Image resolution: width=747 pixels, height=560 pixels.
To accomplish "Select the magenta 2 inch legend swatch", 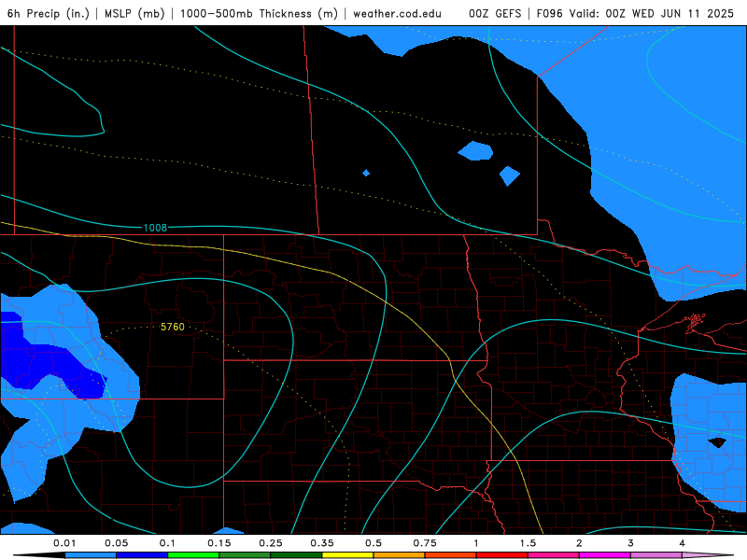I will 605,555.
